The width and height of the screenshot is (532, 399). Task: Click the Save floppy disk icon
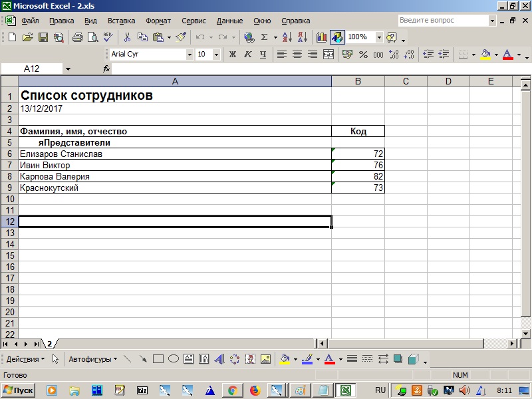(43, 37)
